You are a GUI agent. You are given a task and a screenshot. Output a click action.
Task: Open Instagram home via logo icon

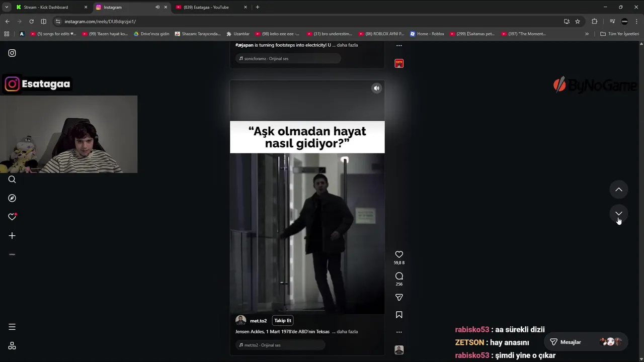tap(12, 53)
